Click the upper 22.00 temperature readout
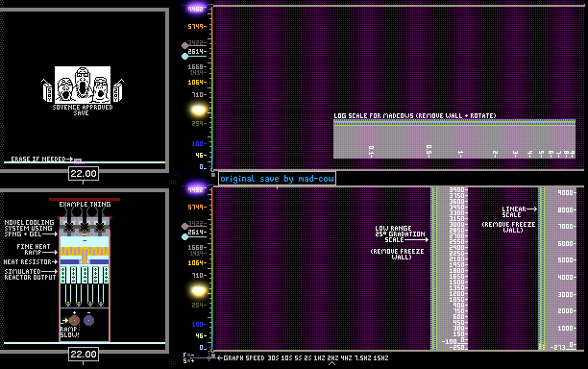The image size is (588, 369). pyautogui.click(x=84, y=173)
